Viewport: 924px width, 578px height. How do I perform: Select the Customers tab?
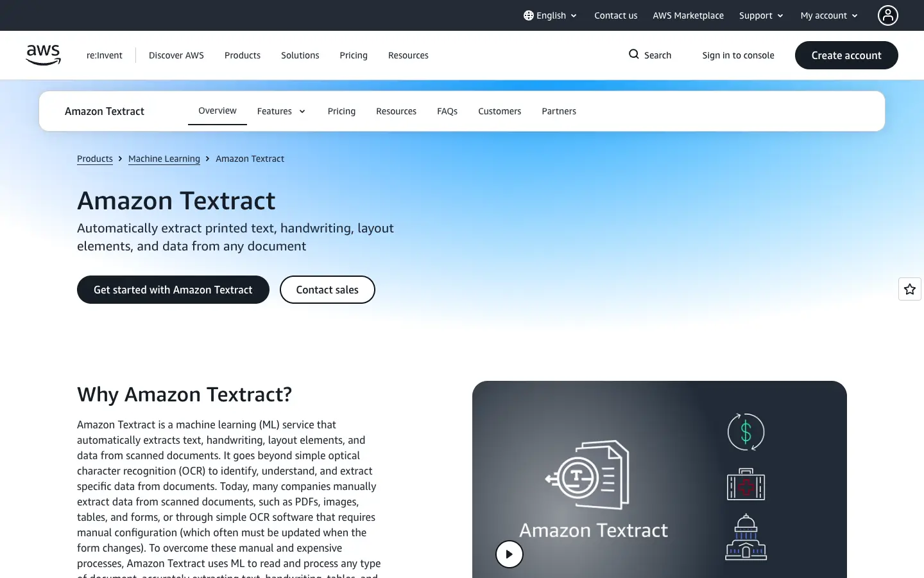click(x=500, y=111)
